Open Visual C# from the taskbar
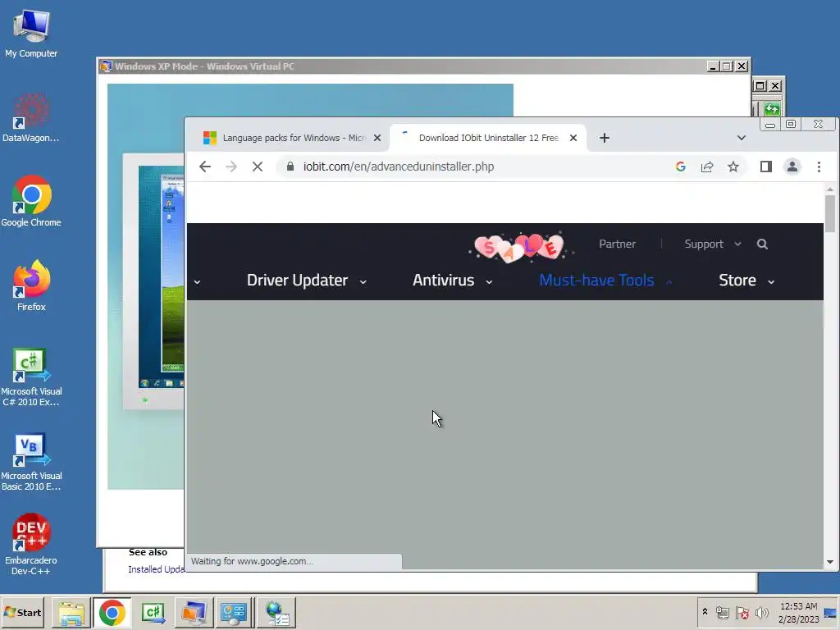Screen dimensions: 840x630 (153, 613)
